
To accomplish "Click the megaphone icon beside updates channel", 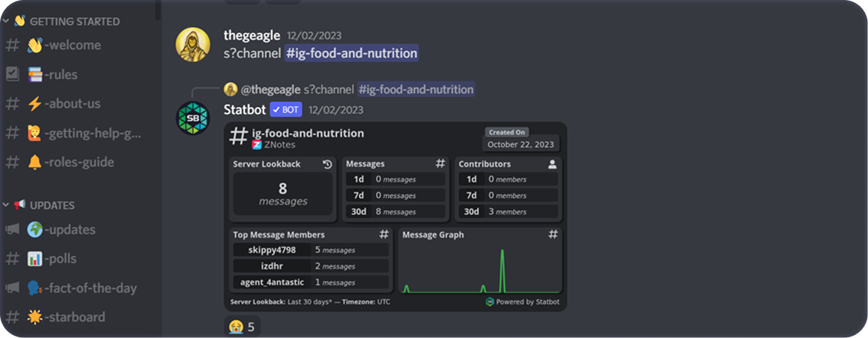I will (12, 229).
